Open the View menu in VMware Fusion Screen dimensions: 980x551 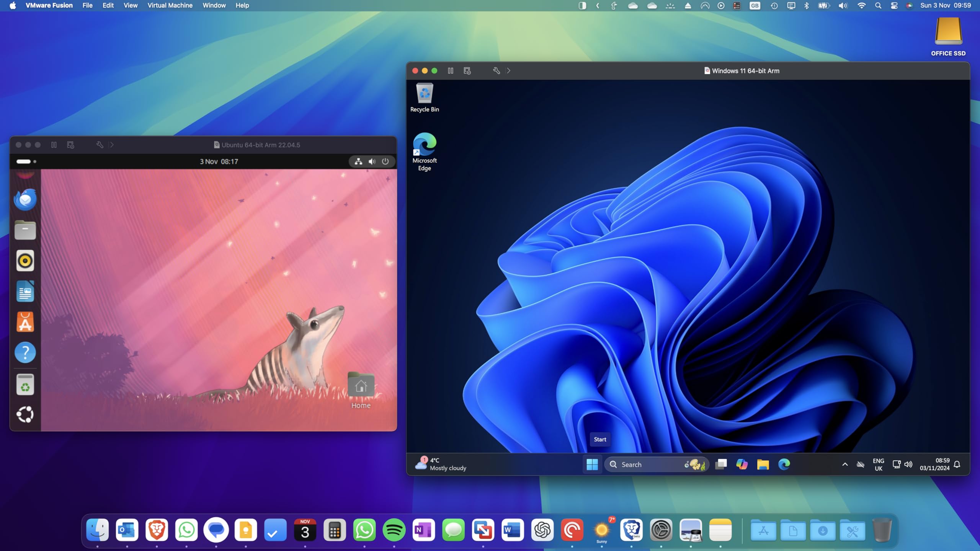pyautogui.click(x=130, y=5)
